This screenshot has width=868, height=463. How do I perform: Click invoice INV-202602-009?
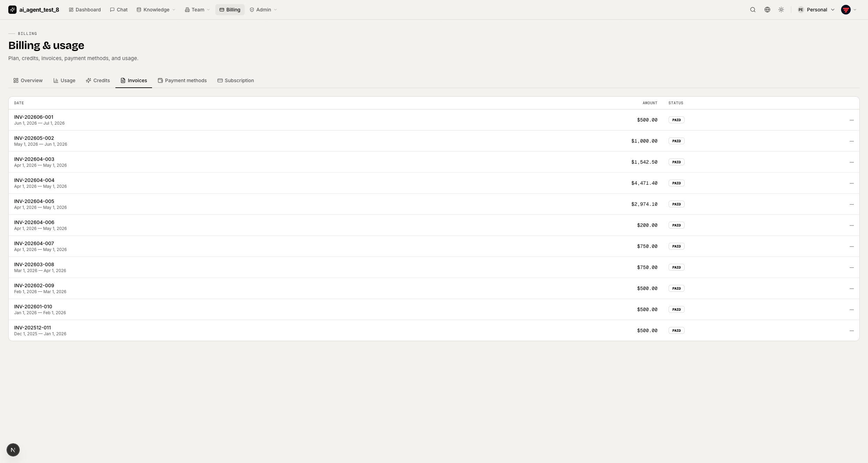click(34, 286)
